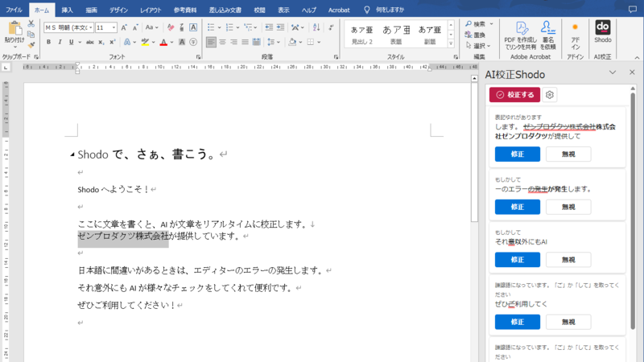Select the 表題 style
This screenshot has width=644, height=362.
pos(396,34)
